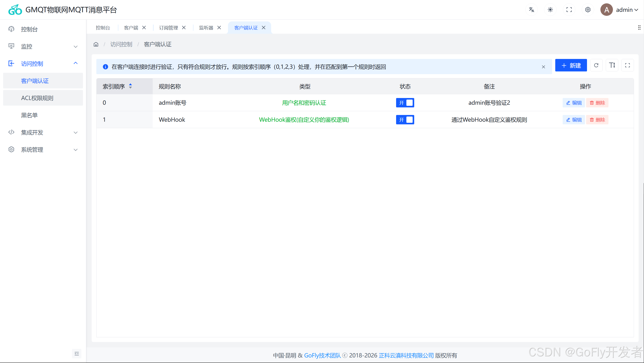Image resolution: width=644 pixels, height=363 pixels.
Task: Click the GMQT Go logo icon
Action: [15, 10]
